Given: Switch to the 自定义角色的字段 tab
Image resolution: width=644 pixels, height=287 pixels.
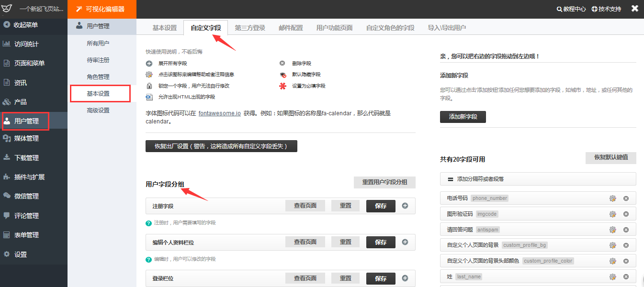Looking at the screenshot, I should pyautogui.click(x=390, y=28).
